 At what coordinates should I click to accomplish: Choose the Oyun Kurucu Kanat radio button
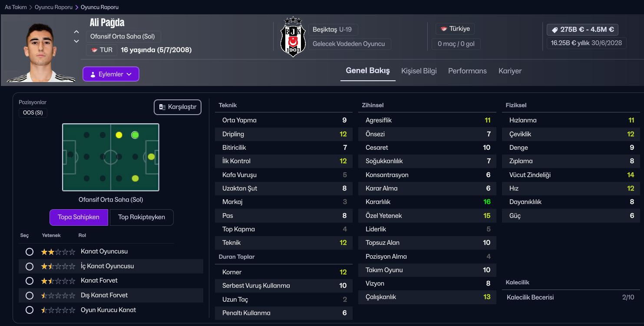30,310
